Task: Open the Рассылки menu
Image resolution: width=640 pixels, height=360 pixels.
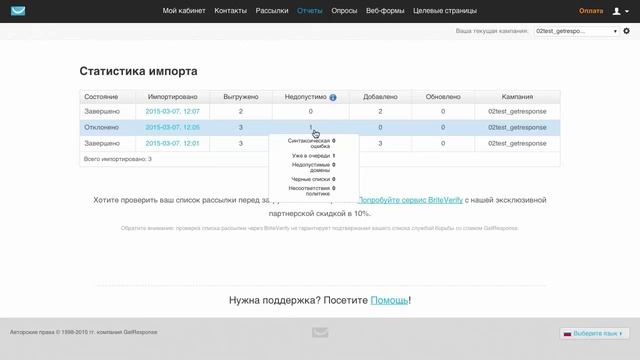Action: click(x=272, y=11)
